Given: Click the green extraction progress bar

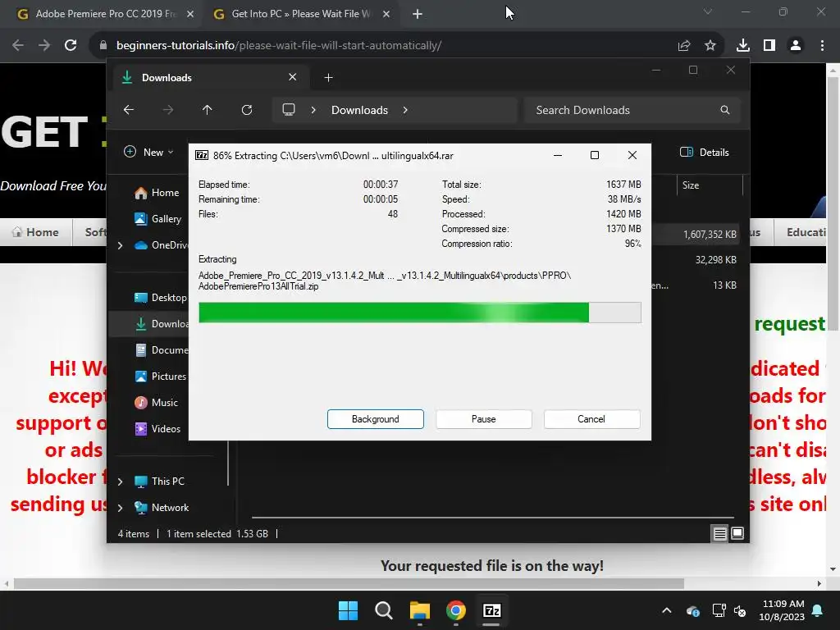Looking at the screenshot, I should pyautogui.click(x=419, y=313).
